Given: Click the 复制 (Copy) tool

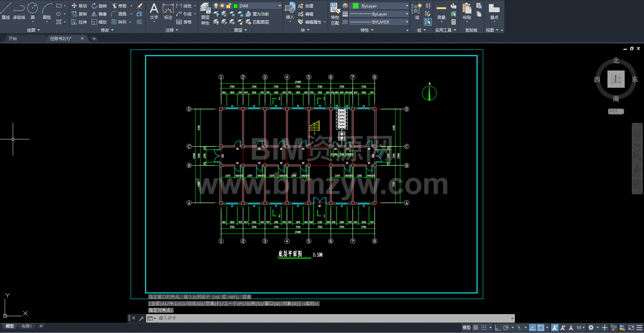Looking at the screenshot, I should [x=79, y=14].
